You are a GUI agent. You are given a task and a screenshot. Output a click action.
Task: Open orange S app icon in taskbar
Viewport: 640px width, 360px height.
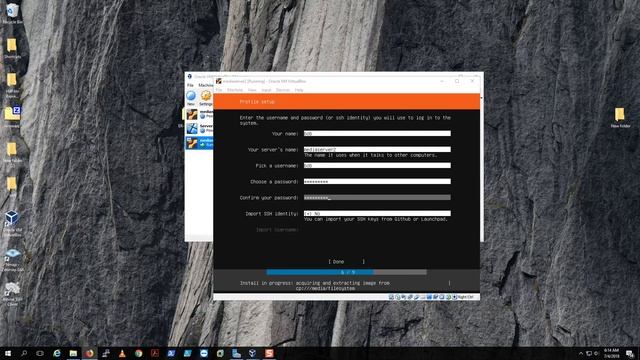(269, 353)
